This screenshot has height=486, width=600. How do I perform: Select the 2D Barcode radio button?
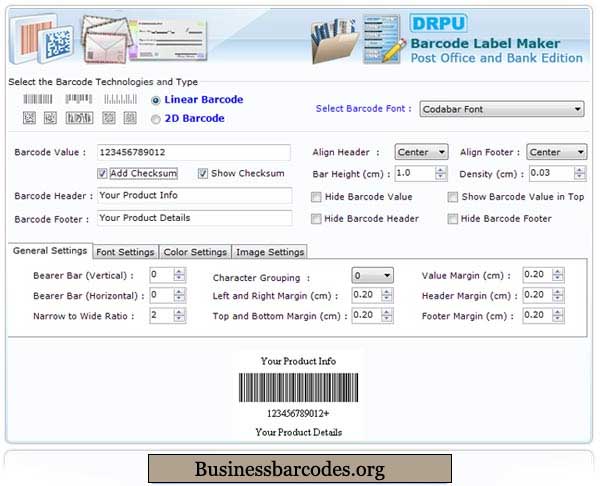(x=155, y=119)
